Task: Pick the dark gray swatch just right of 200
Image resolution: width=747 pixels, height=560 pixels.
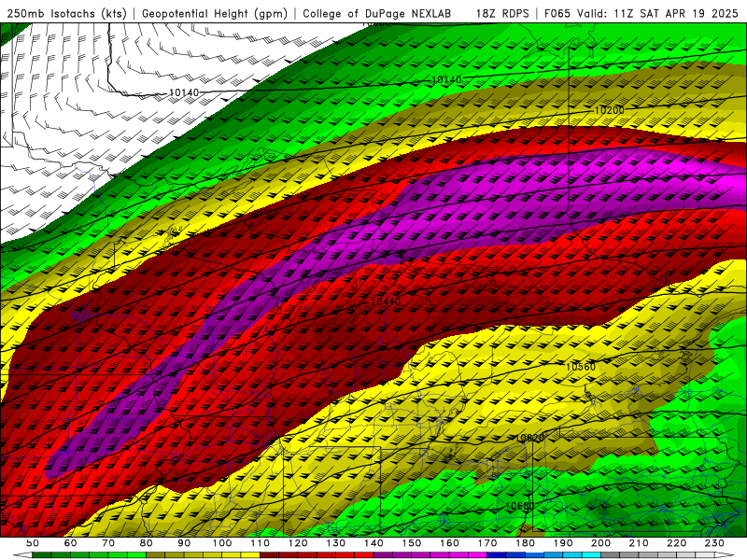Action: point(611,555)
